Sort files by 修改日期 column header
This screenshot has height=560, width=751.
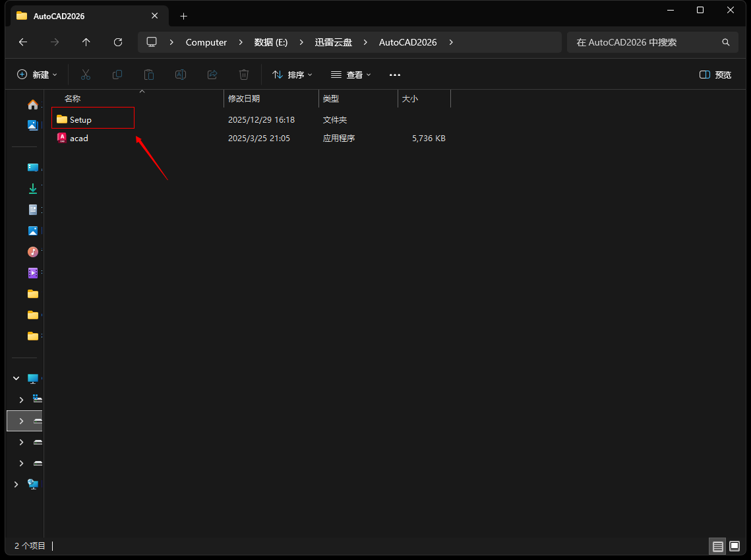click(244, 98)
